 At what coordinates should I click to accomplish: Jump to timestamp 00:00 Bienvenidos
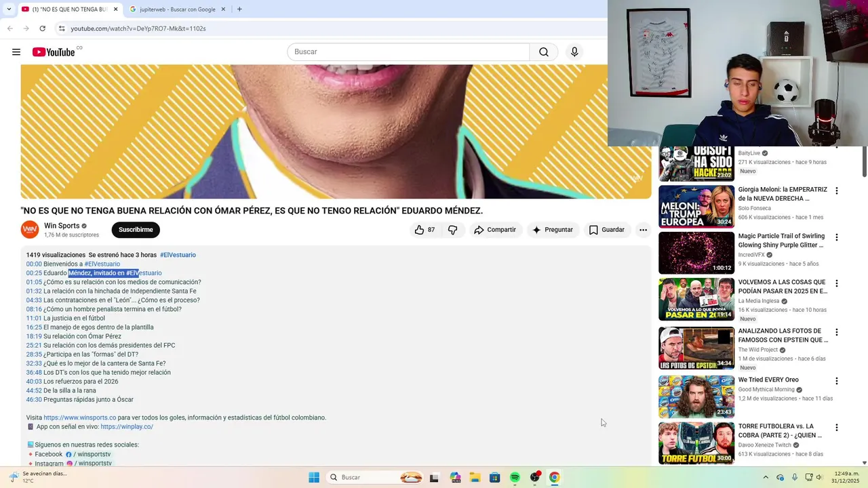click(34, 264)
